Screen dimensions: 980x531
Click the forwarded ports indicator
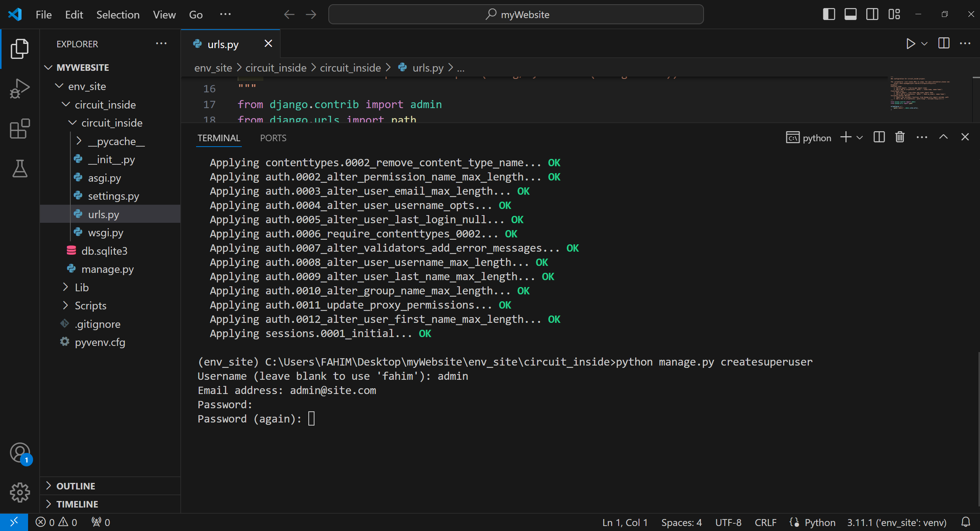tap(101, 522)
